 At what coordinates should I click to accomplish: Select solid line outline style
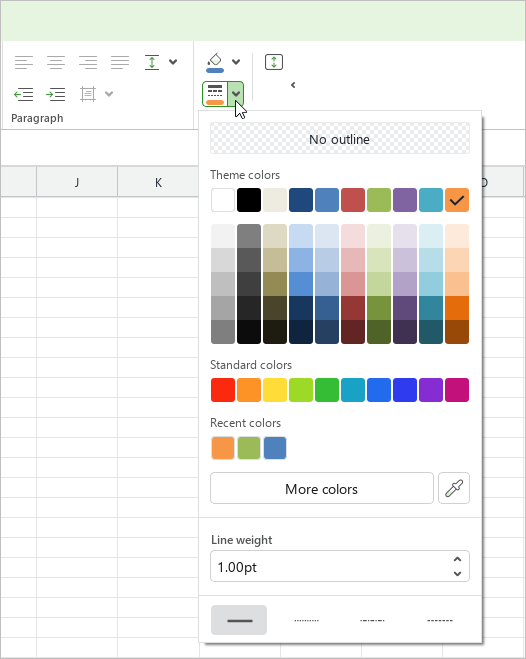pyautogui.click(x=239, y=620)
